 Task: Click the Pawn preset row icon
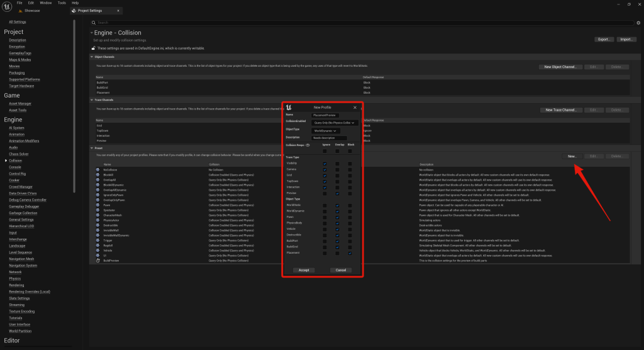pyautogui.click(x=97, y=205)
